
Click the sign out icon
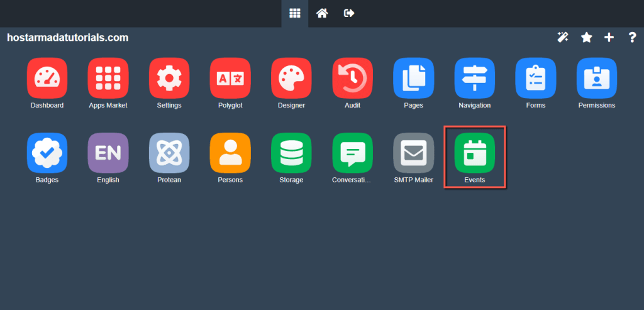(x=348, y=14)
